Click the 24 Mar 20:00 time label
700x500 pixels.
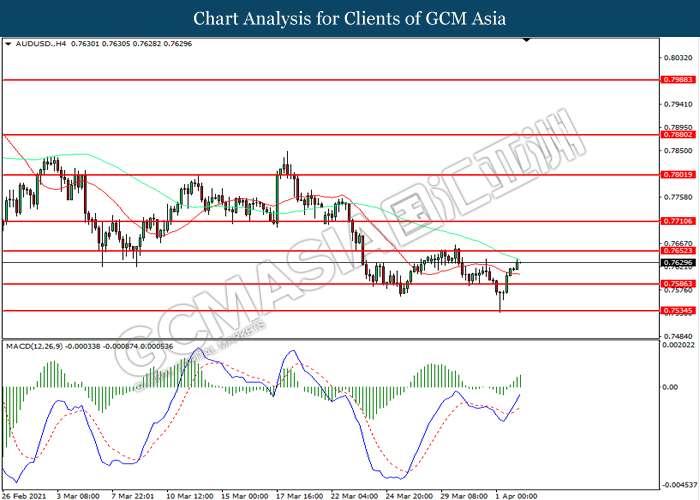[409, 496]
